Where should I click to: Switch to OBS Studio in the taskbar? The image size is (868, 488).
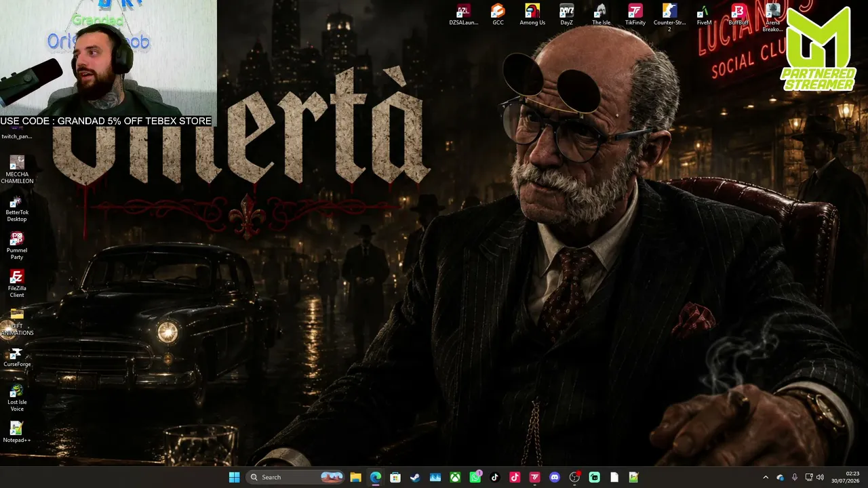pyautogui.click(x=574, y=477)
